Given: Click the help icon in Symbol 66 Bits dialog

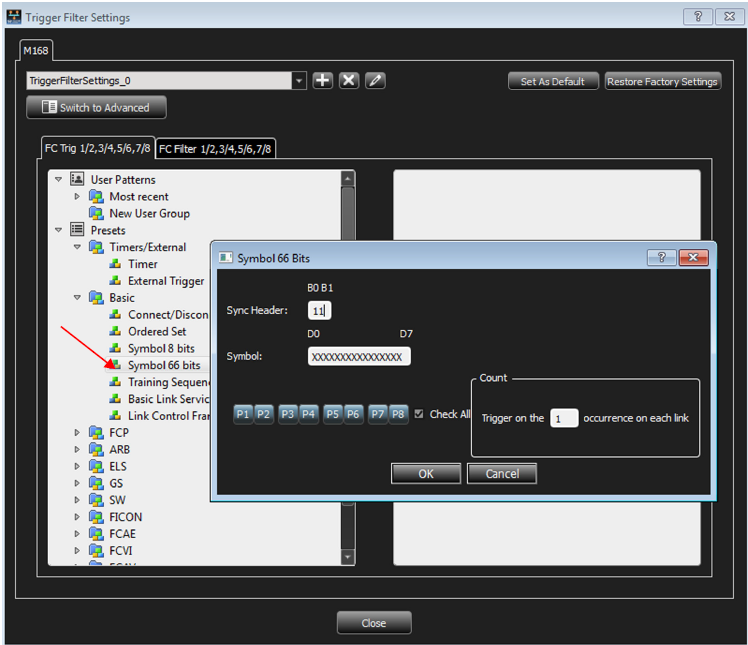Looking at the screenshot, I should [661, 258].
